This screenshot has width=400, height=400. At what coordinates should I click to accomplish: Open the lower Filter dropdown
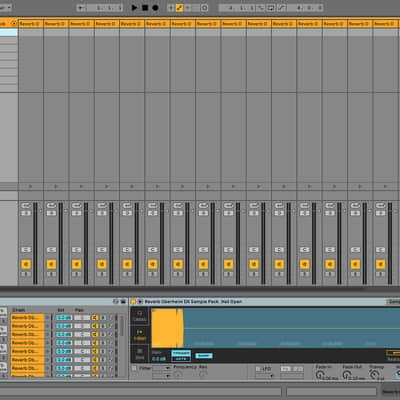pos(162,376)
